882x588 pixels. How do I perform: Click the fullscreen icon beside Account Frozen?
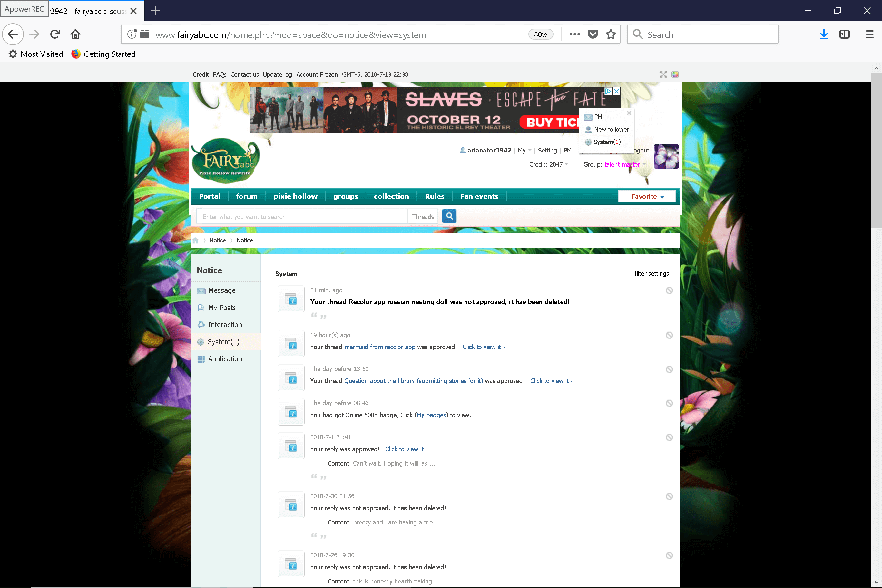tap(663, 74)
